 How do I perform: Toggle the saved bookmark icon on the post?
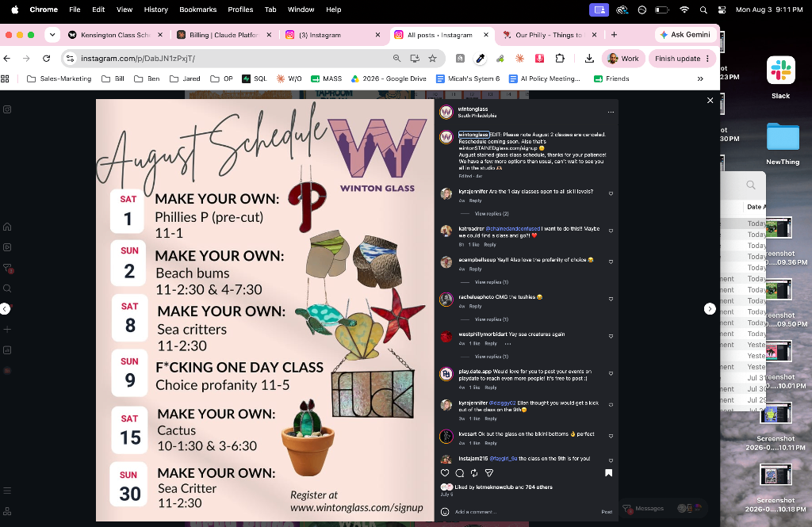(x=608, y=472)
